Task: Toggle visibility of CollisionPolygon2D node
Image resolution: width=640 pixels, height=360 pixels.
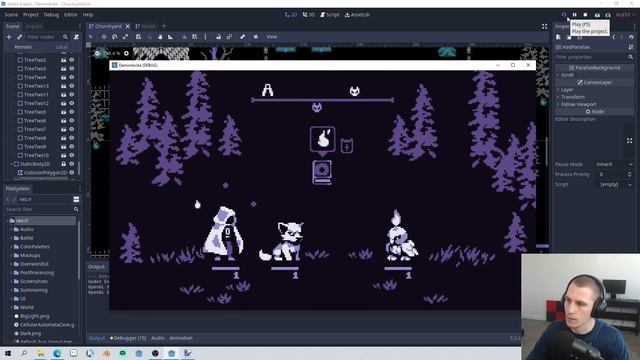Action: click(x=72, y=173)
